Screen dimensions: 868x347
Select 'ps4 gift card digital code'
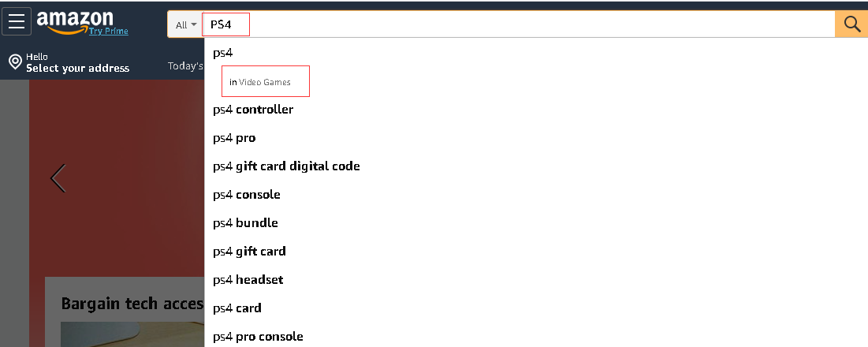pos(286,166)
